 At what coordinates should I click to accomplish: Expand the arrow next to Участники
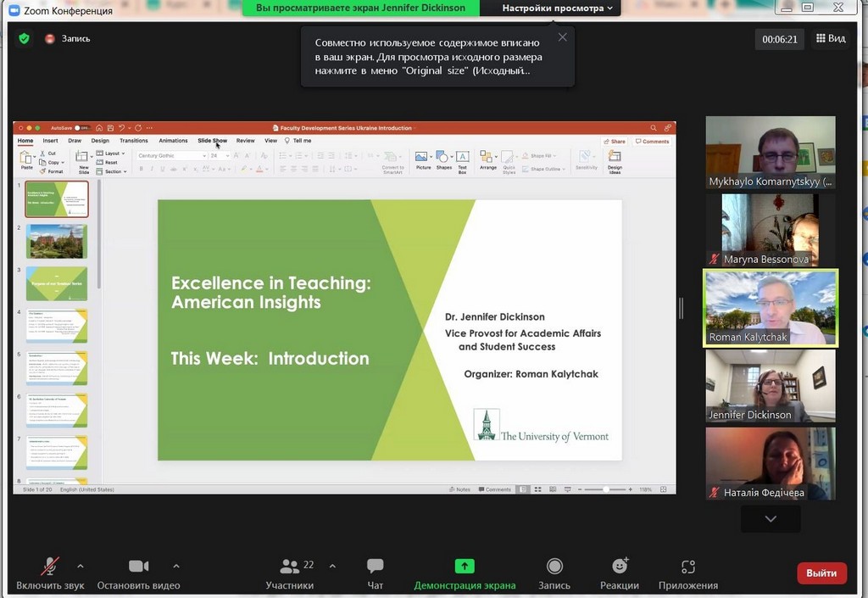tap(332, 566)
